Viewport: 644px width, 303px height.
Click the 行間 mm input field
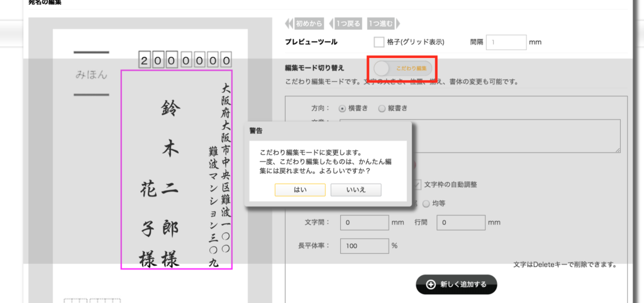click(x=461, y=223)
